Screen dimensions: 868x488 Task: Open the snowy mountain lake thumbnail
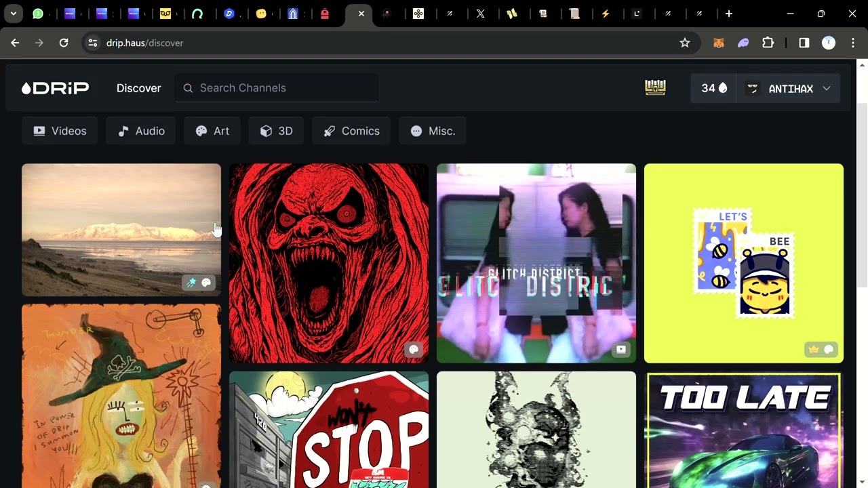(121, 230)
